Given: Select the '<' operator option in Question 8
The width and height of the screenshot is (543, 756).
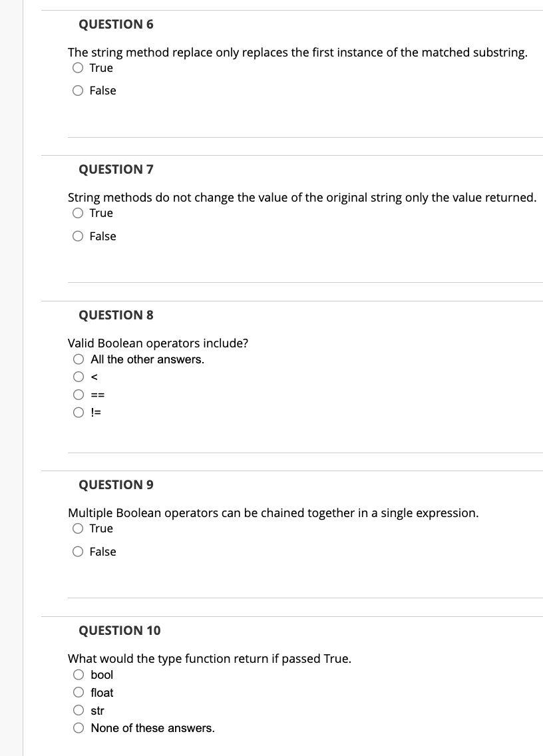Looking at the screenshot, I should point(78,377).
